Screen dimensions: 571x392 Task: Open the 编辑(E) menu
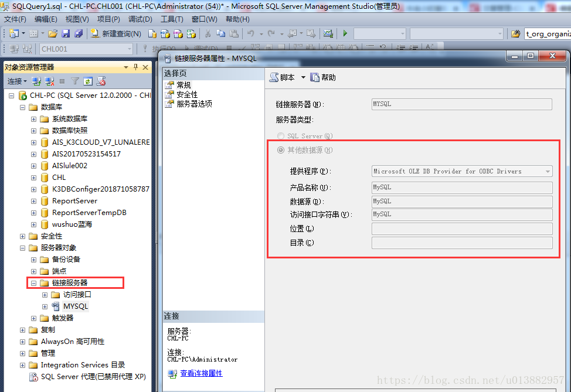click(x=46, y=19)
